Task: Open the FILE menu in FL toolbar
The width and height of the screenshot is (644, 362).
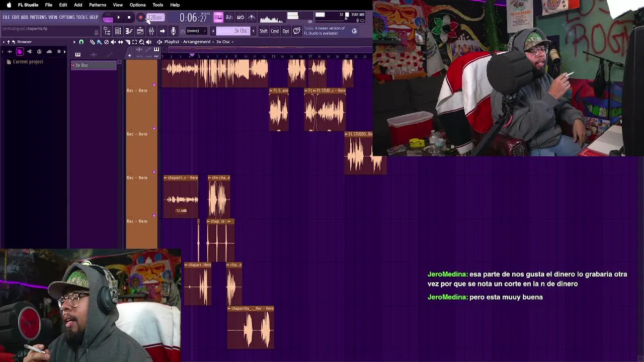Action: (6, 17)
